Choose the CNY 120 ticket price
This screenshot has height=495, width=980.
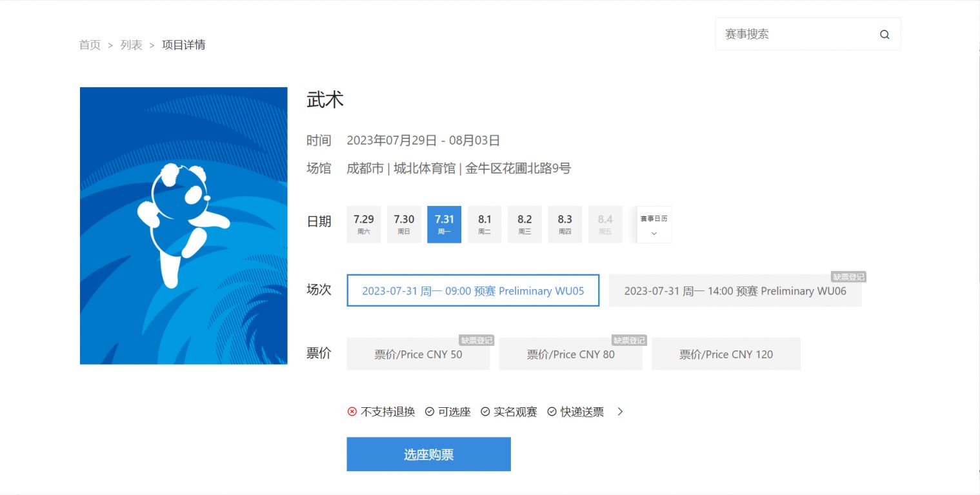[x=726, y=354]
